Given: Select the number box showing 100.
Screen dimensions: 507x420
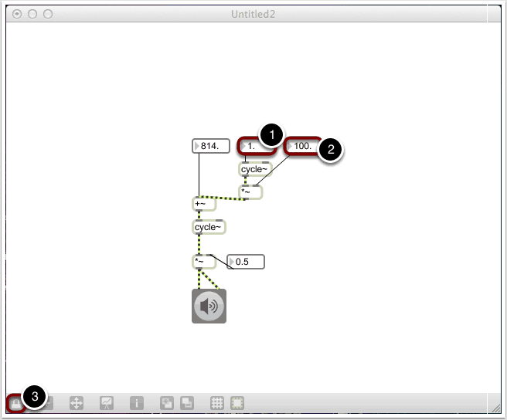Looking at the screenshot, I should pos(303,146).
